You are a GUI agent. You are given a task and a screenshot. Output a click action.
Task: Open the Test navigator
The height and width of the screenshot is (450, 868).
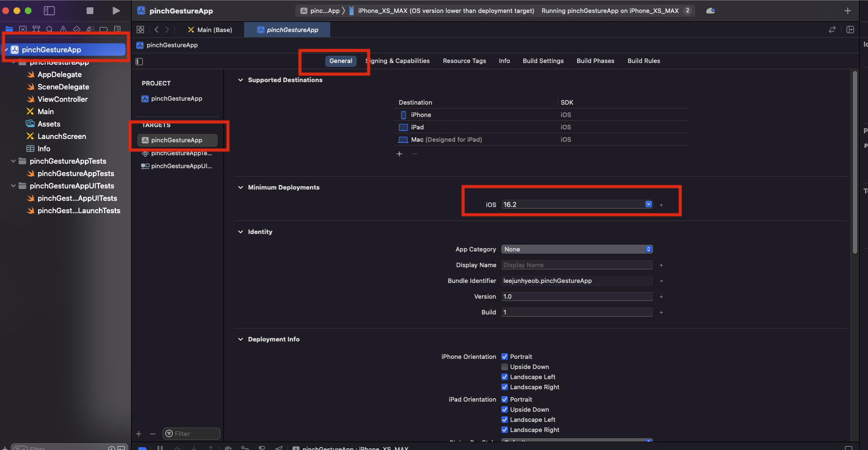click(x=77, y=29)
